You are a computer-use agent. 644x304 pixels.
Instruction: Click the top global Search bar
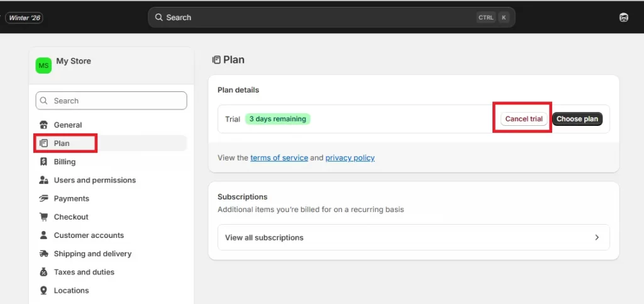(314, 18)
